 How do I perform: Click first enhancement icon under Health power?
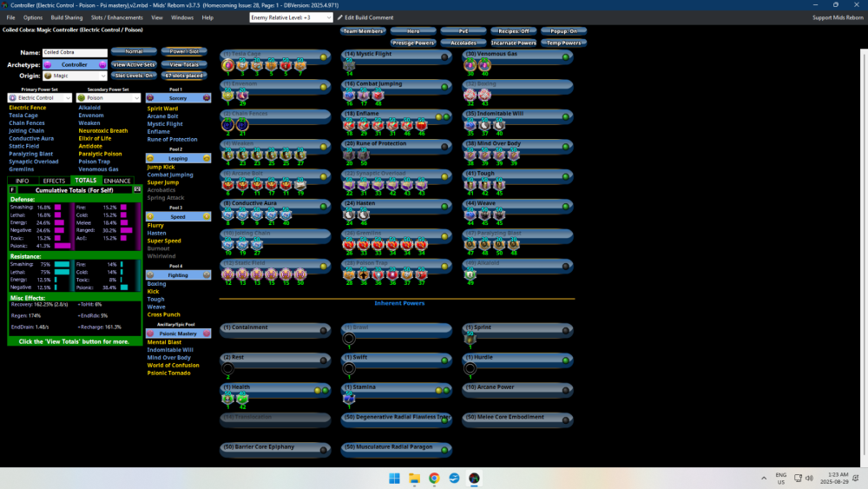pyautogui.click(x=228, y=398)
